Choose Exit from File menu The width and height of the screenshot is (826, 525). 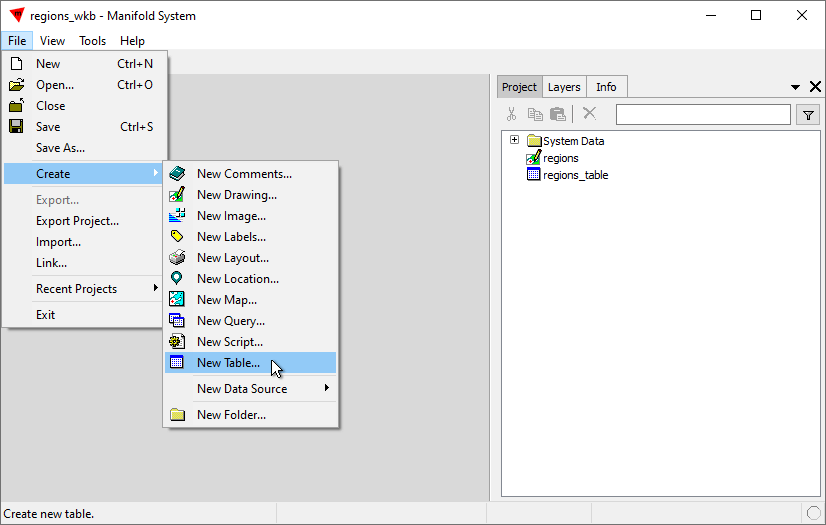(x=85, y=315)
